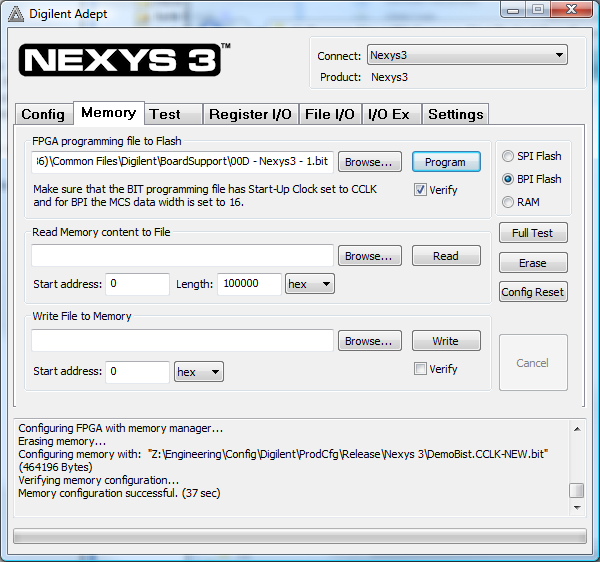This screenshot has width=600, height=562.
Task: Click 'Verifying memory configuration…' log line
Action: (x=98, y=480)
